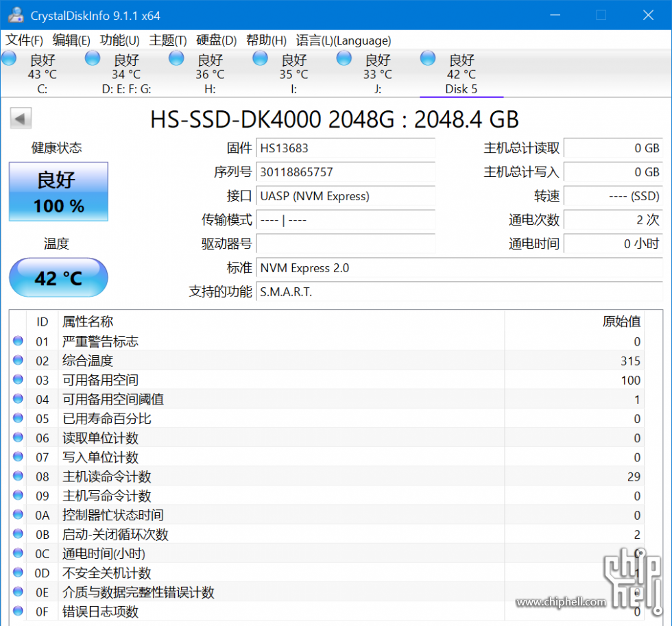Viewport: 672px width, 626px height.
Task: Click the status dot for attribute 08 主机读命令计数
Action: point(18,476)
